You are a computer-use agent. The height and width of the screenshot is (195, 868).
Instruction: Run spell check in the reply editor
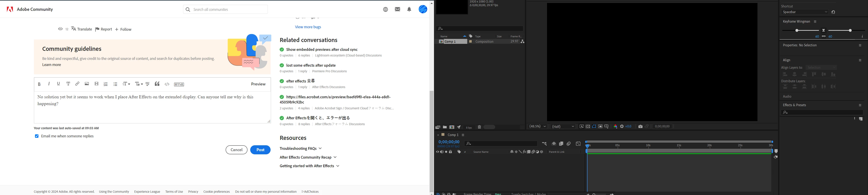point(148,84)
